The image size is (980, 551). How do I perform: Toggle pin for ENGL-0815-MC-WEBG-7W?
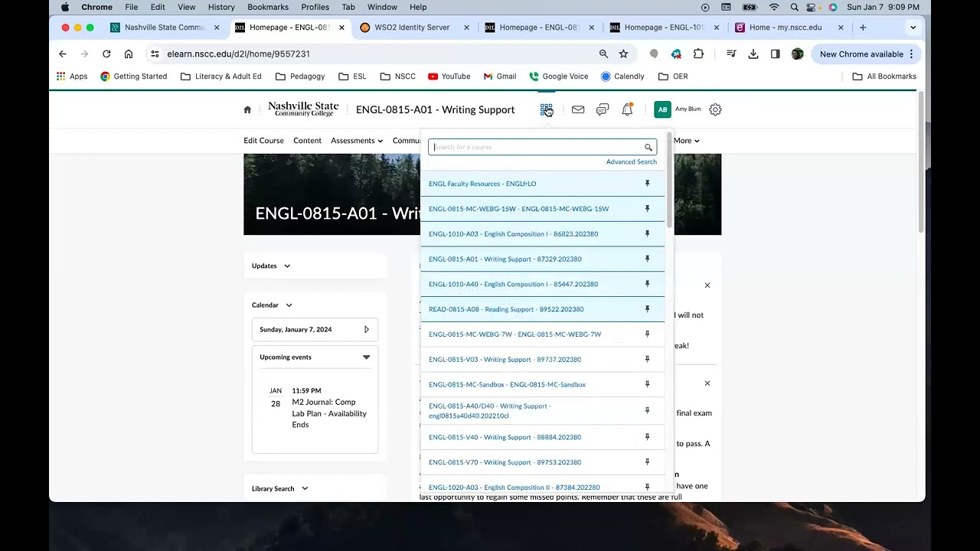[x=647, y=334]
